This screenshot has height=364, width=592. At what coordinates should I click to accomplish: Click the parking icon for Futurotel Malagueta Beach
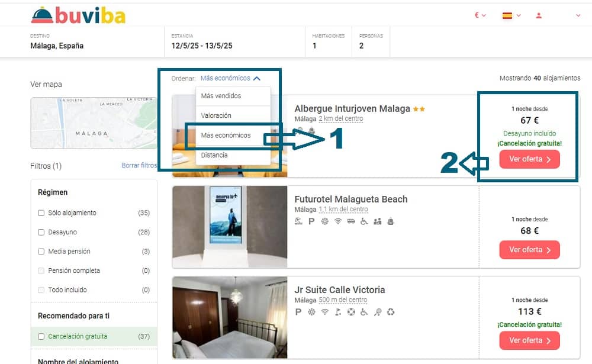[311, 221]
